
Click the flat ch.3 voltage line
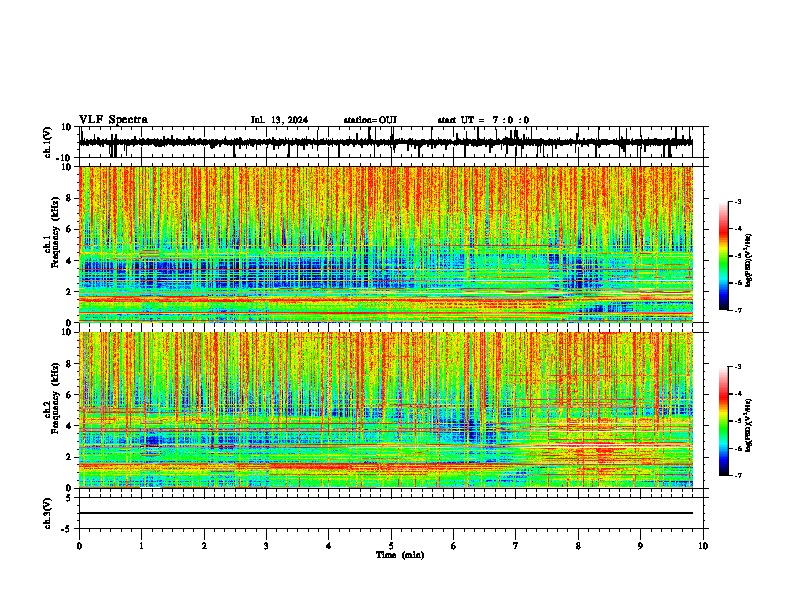[x=386, y=513]
